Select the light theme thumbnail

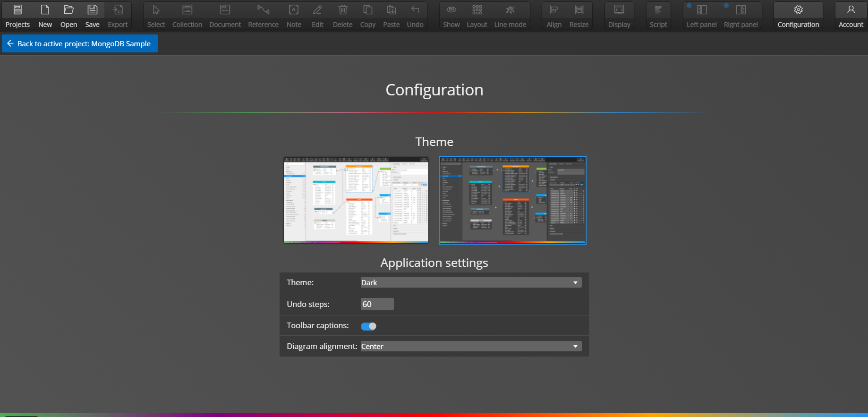coord(356,200)
